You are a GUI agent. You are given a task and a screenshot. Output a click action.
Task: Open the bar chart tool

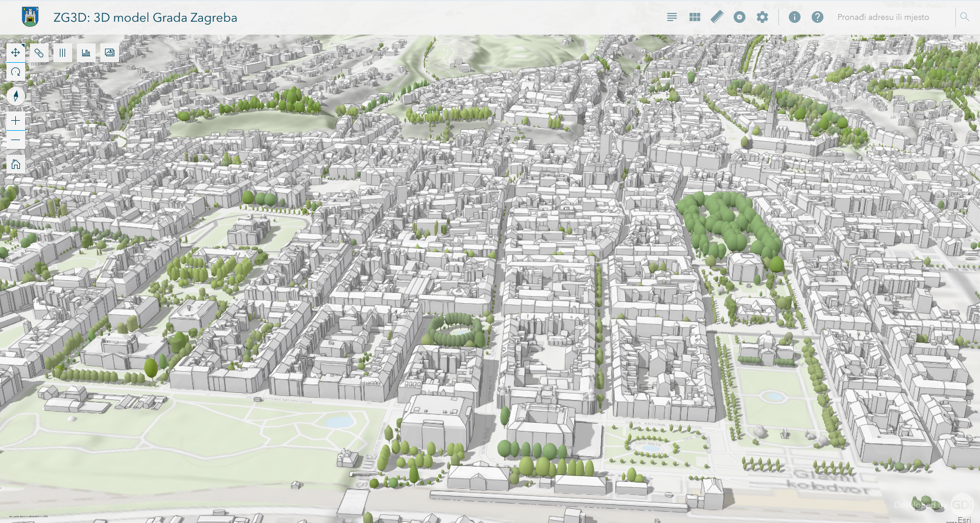[86, 53]
